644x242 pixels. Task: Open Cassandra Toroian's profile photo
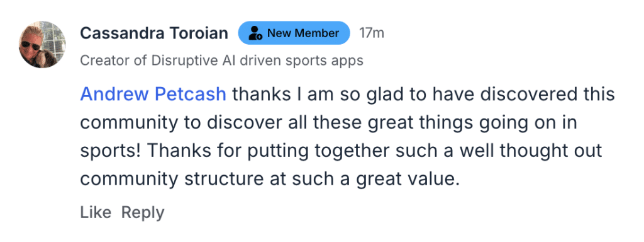(42, 45)
